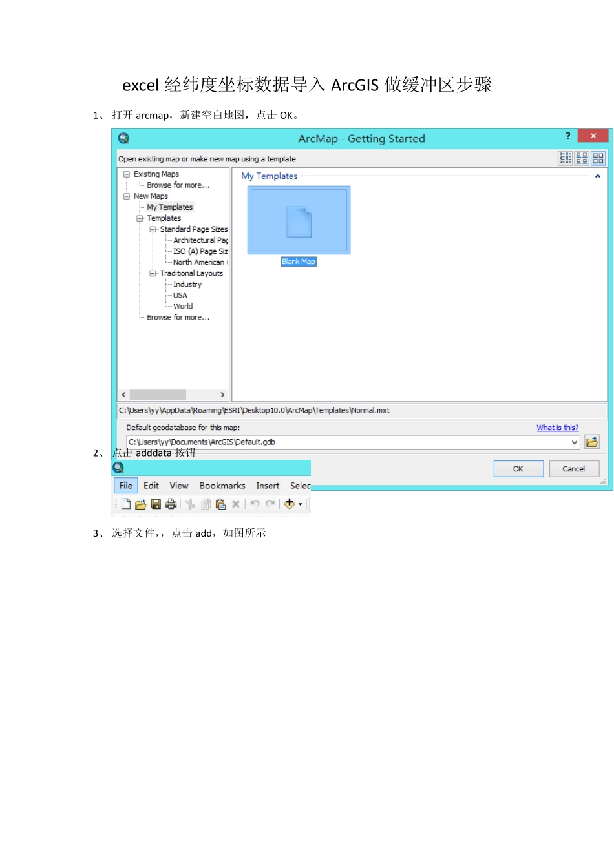Click the help question mark button
614x868 pixels.
(x=568, y=136)
